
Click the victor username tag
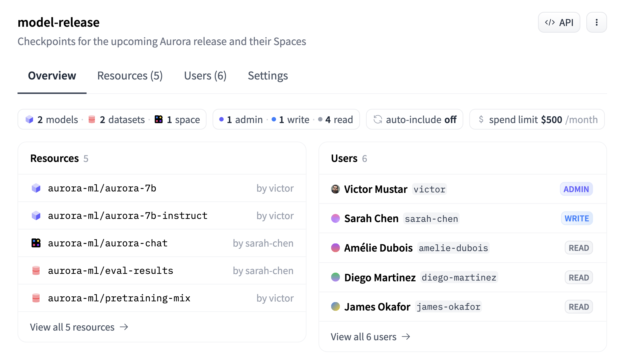click(x=430, y=189)
